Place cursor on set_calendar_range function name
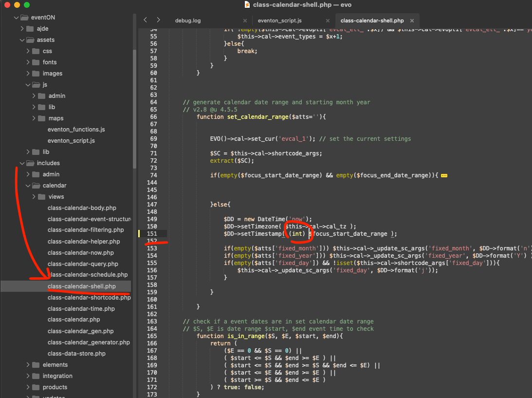This screenshot has height=398, width=532. coord(258,117)
